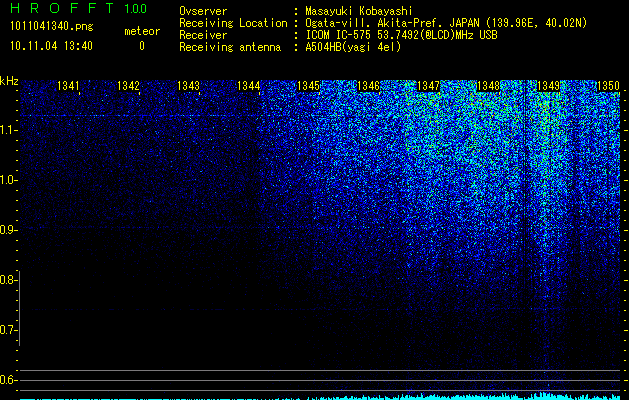The image size is (629, 400).
Task: Click the 1348 time marker
Action: tap(489, 86)
